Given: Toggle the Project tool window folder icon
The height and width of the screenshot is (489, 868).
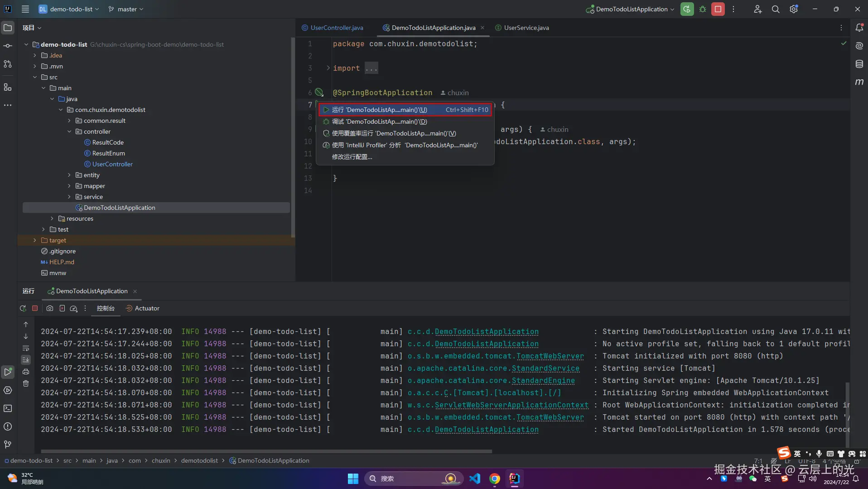Looking at the screenshot, I should (8, 28).
